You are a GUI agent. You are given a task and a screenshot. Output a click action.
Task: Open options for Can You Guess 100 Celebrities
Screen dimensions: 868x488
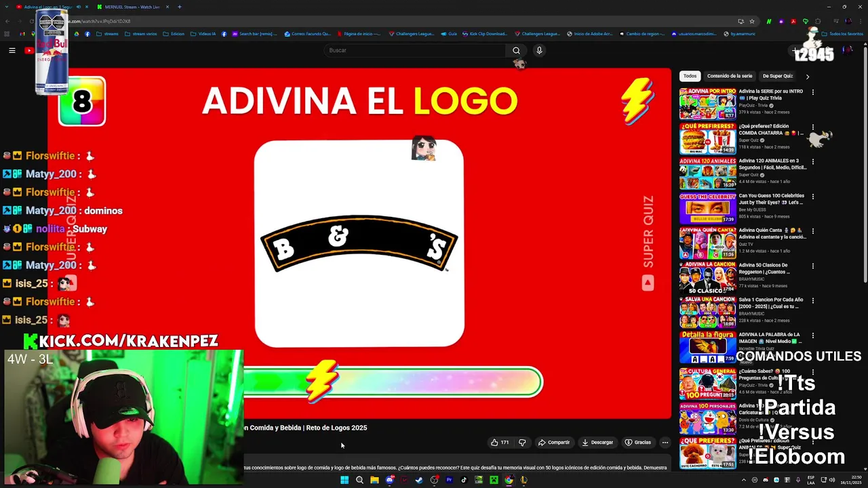coord(813,197)
